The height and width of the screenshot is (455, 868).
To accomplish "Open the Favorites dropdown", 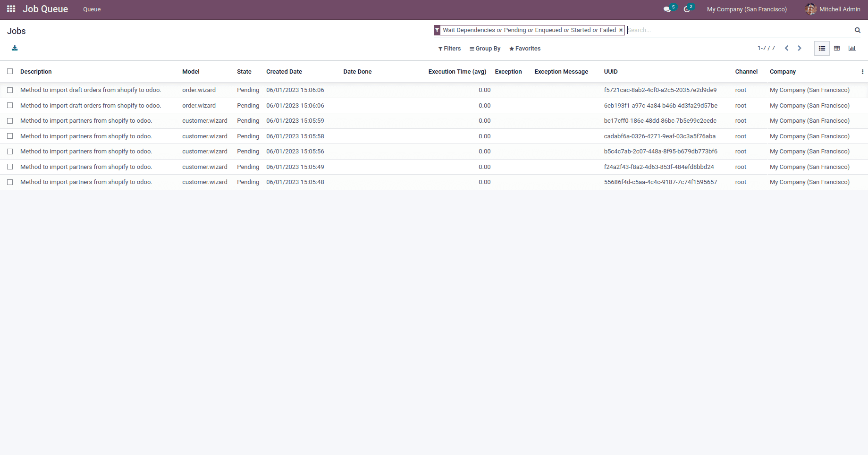I will pyautogui.click(x=524, y=49).
